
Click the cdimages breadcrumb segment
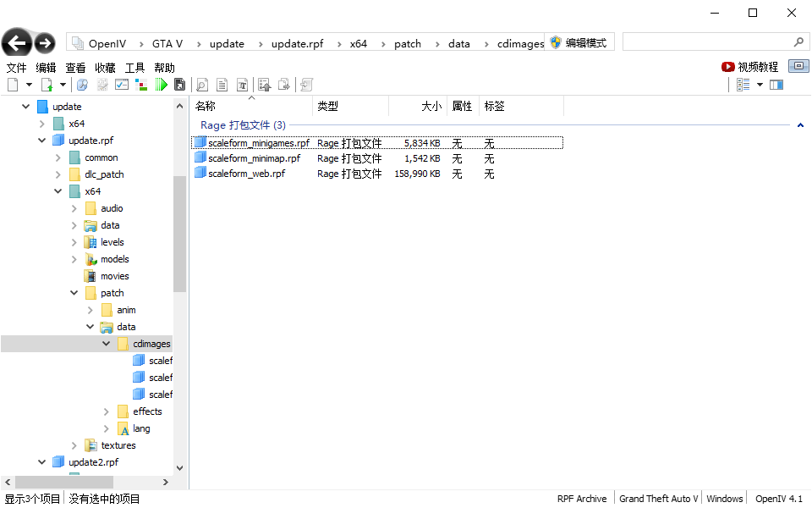point(520,43)
